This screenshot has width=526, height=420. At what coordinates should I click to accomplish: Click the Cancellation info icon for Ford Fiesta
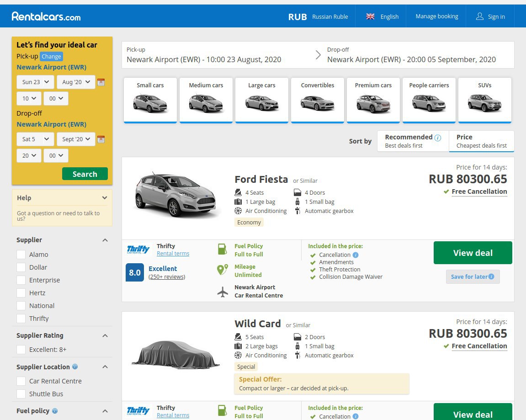(356, 255)
